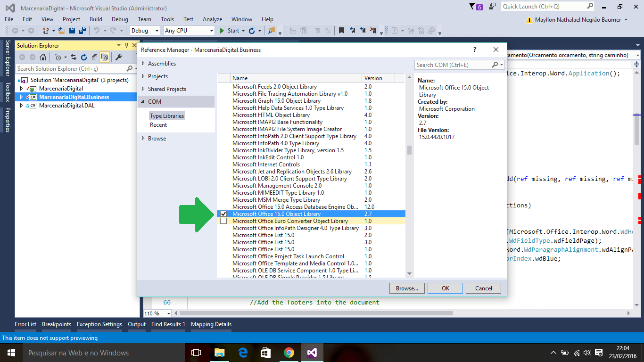Open the Analyze menu
The height and width of the screenshot is (362, 644).
coord(212,19)
